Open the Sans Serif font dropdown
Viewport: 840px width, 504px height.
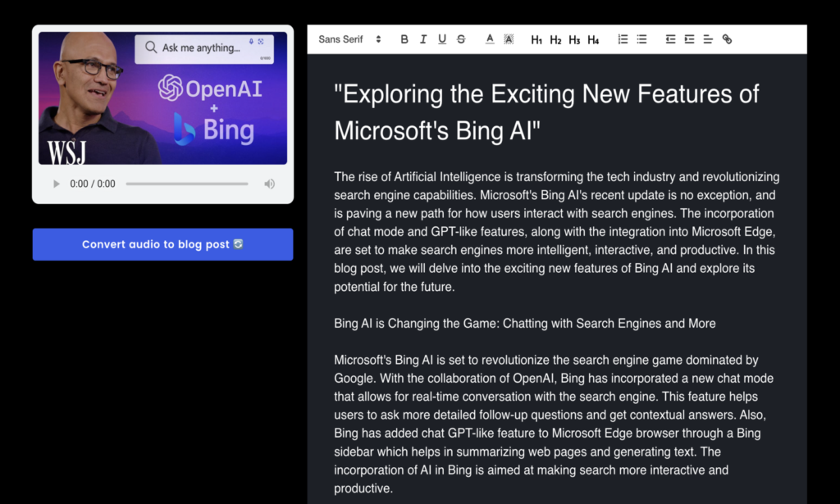pos(349,39)
